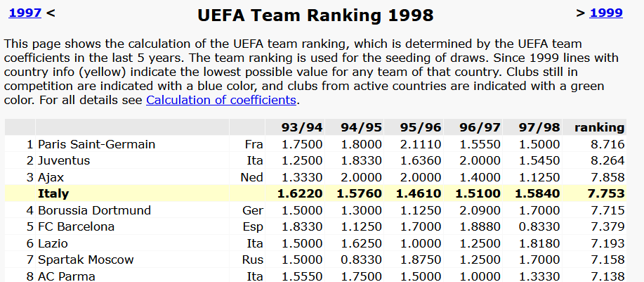Click the UEFA Team Ranking 1998 heading
This screenshot has height=282, width=644.
315,15
